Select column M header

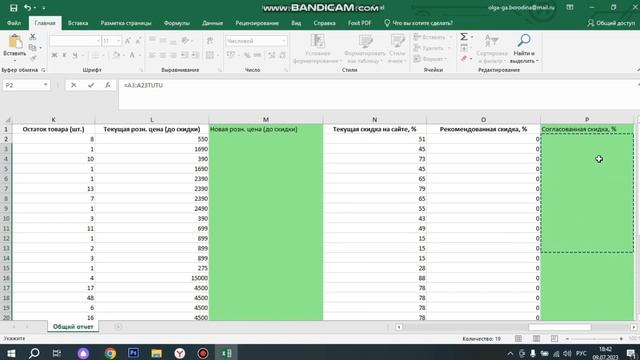(x=266, y=120)
